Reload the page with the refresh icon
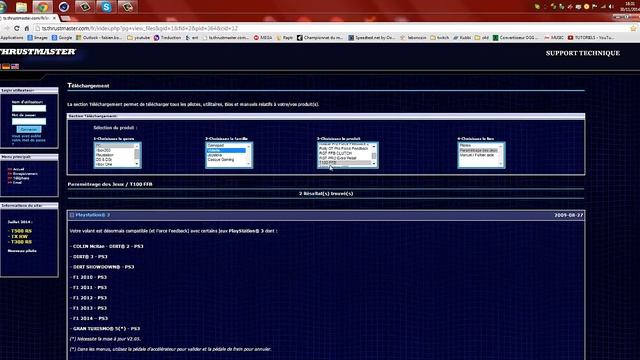 16,28
